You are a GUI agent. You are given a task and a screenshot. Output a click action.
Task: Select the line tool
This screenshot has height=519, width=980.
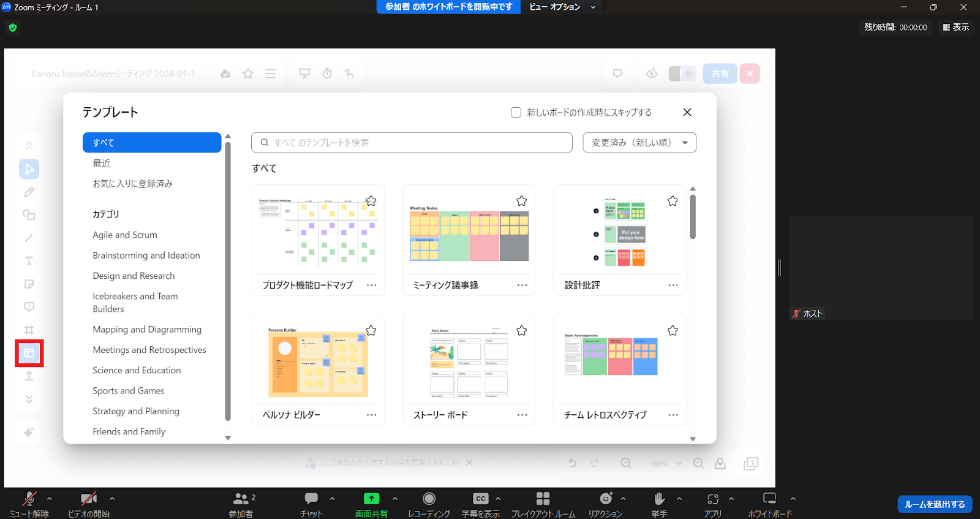tap(29, 238)
